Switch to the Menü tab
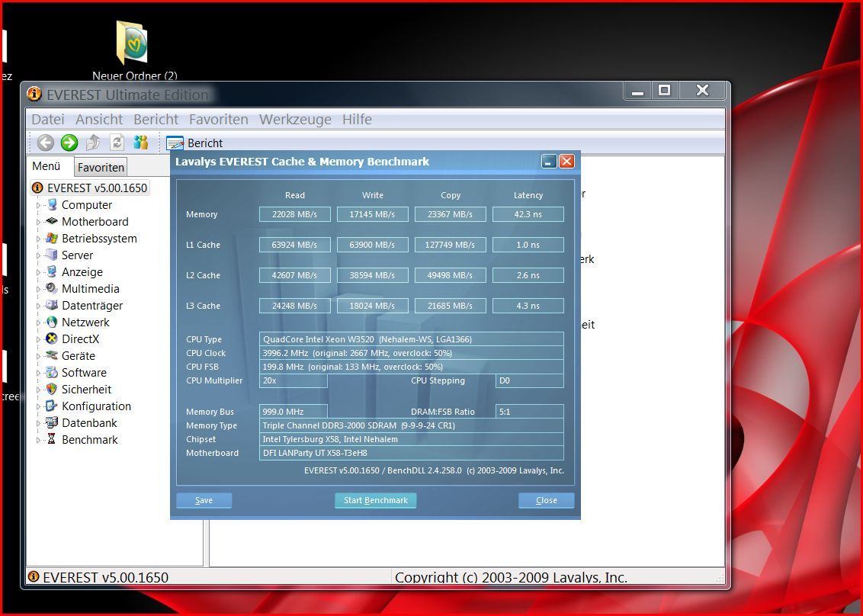This screenshot has width=863, height=616. (47, 166)
